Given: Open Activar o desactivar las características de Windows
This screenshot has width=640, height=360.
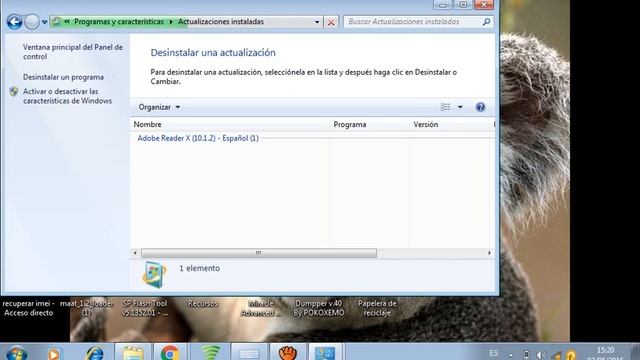Looking at the screenshot, I should (x=67, y=96).
